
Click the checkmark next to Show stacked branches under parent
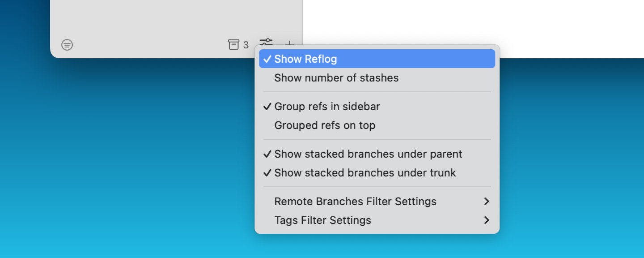267,154
